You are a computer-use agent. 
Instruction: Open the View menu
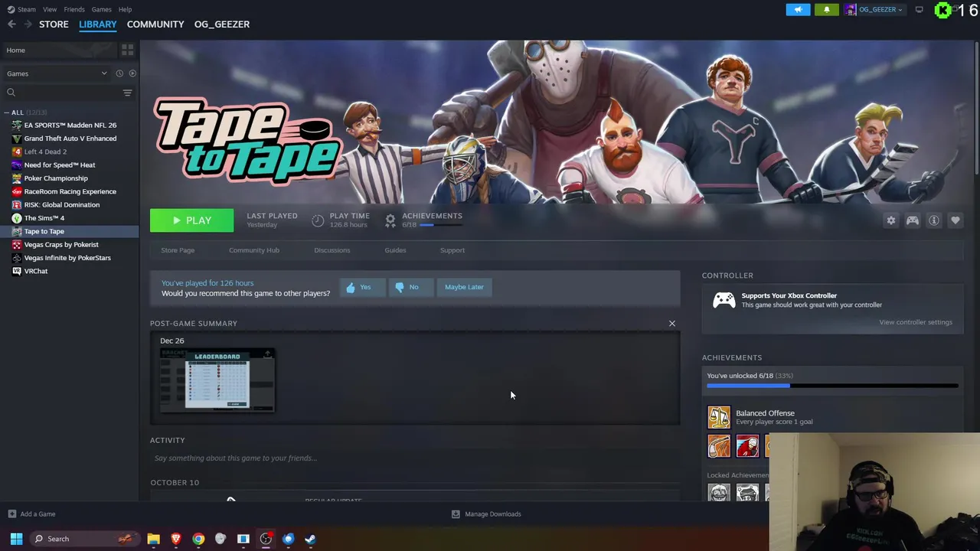click(x=50, y=9)
